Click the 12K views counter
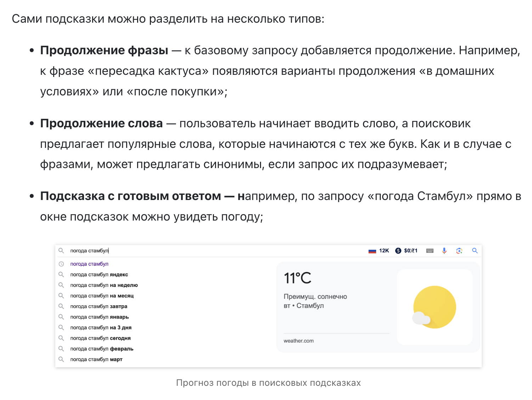532x400 pixels. pyautogui.click(x=383, y=250)
